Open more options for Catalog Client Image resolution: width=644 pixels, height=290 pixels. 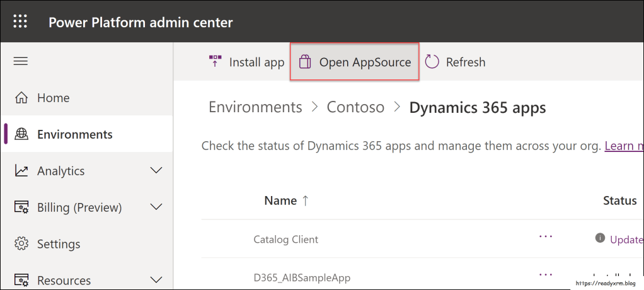(546, 237)
